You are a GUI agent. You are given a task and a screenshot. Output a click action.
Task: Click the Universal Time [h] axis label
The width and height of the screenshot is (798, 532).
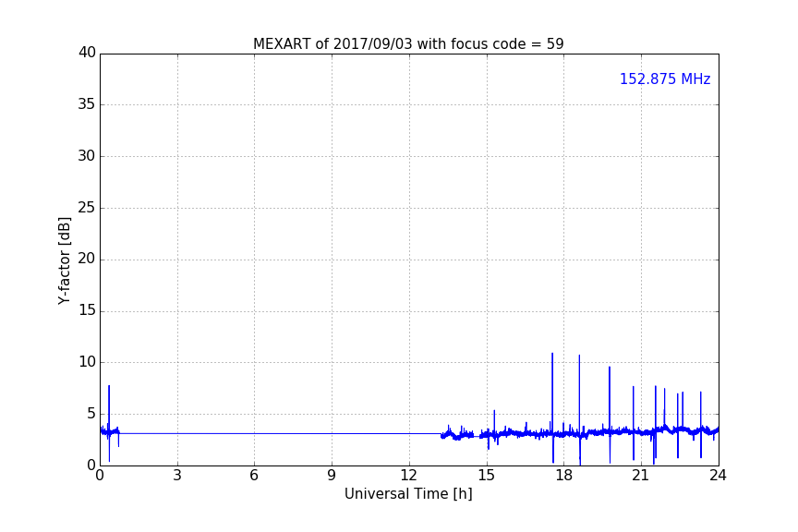[x=408, y=494]
